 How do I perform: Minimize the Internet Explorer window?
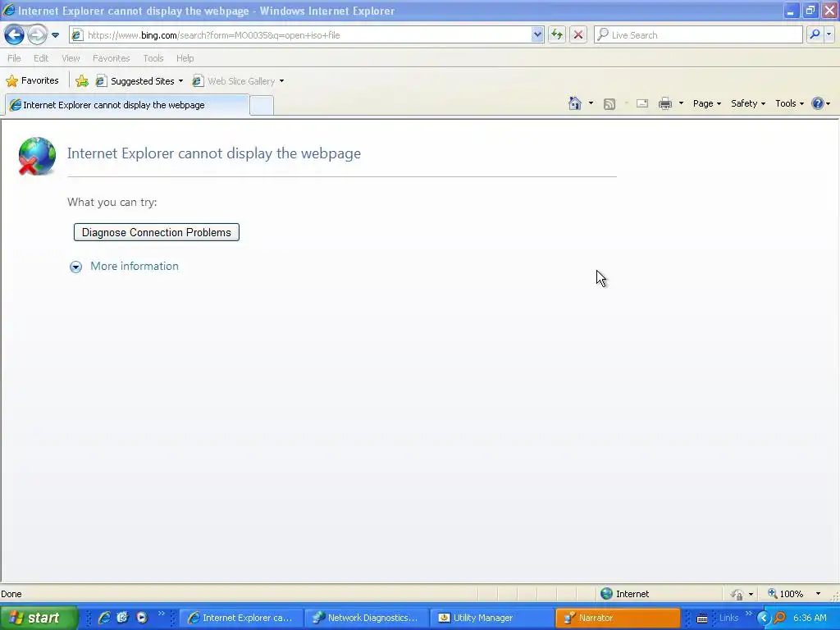pyautogui.click(x=791, y=11)
